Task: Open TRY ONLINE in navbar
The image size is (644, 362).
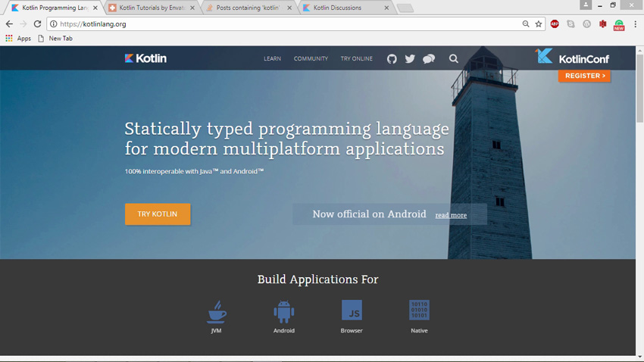Action: click(357, 58)
